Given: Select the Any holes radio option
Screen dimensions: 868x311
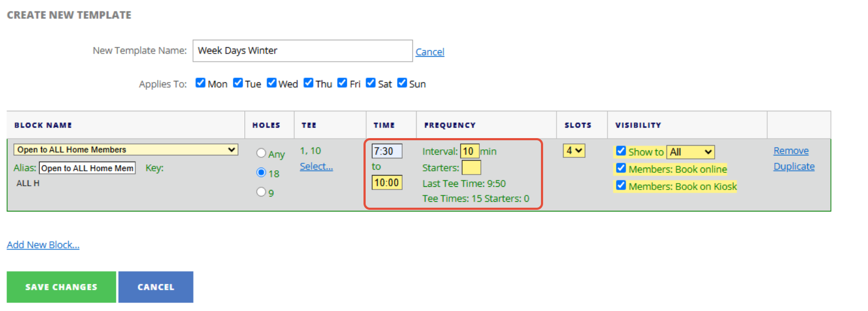Looking at the screenshot, I should 261,153.
